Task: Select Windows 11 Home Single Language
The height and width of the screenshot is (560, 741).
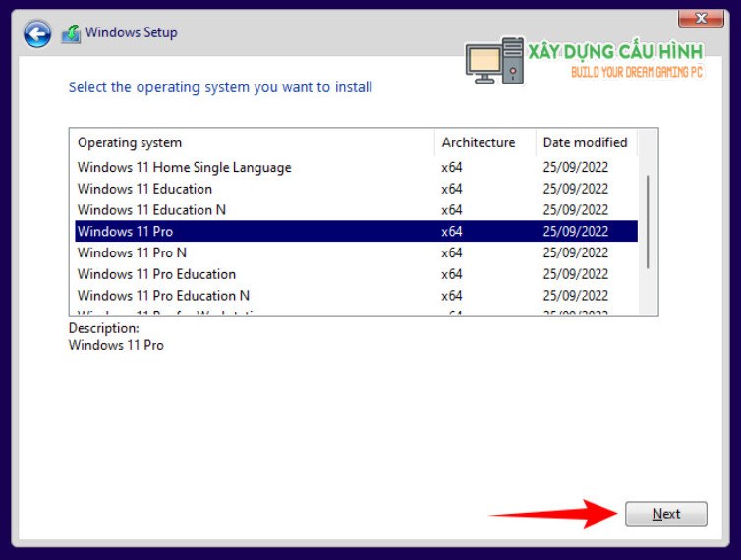Action: click(356, 167)
